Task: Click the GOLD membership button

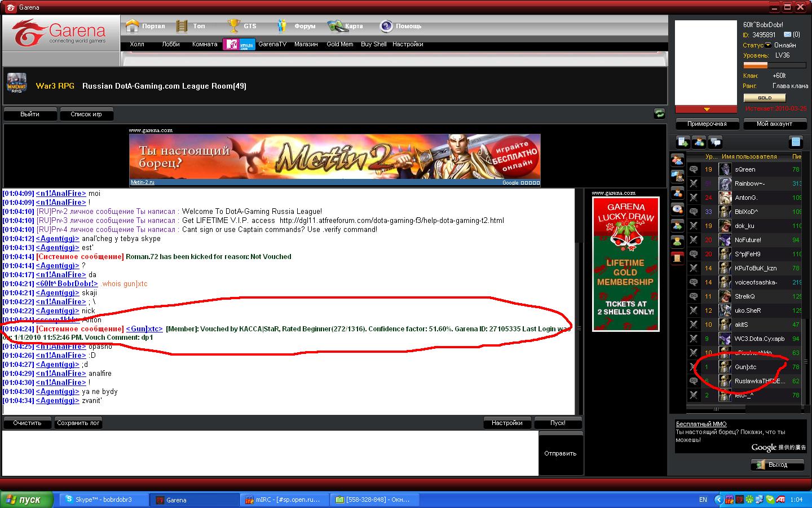Action: click(x=765, y=98)
